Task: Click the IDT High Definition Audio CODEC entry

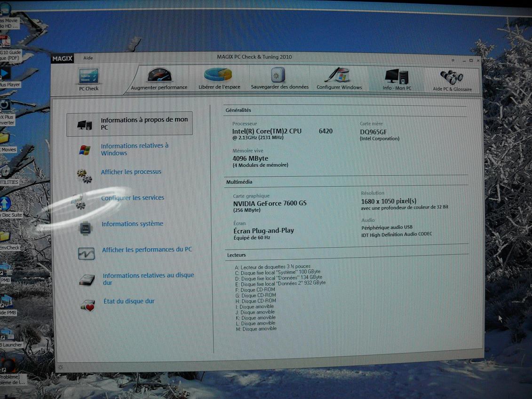Action: [x=397, y=234]
